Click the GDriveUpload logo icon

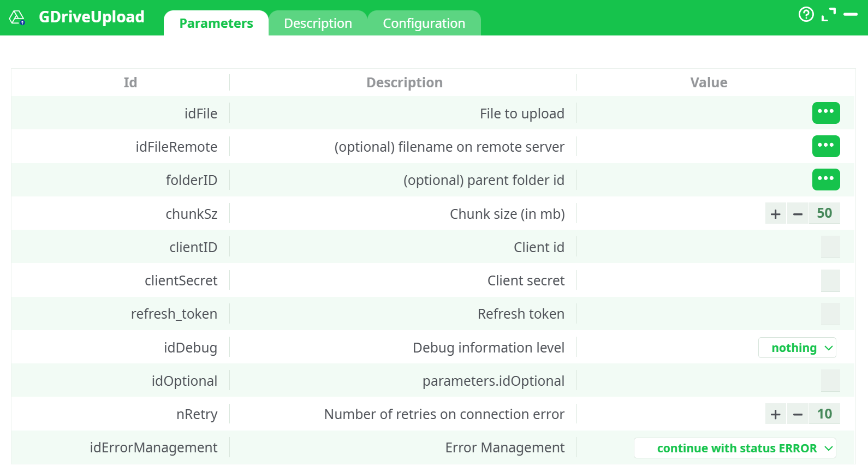click(x=17, y=17)
